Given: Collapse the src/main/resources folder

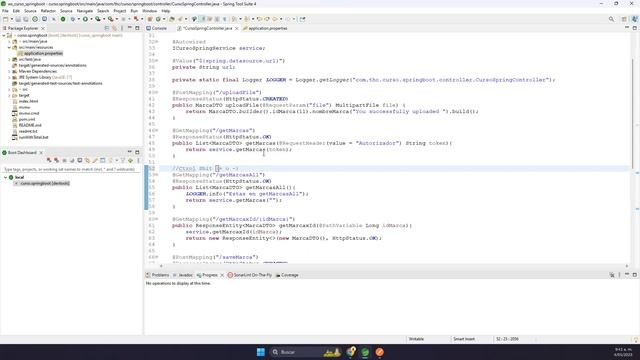Looking at the screenshot, I should 9,47.
